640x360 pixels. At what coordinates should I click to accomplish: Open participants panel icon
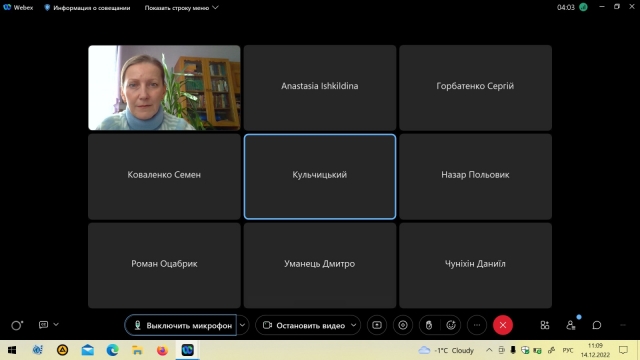click(571, 325)
